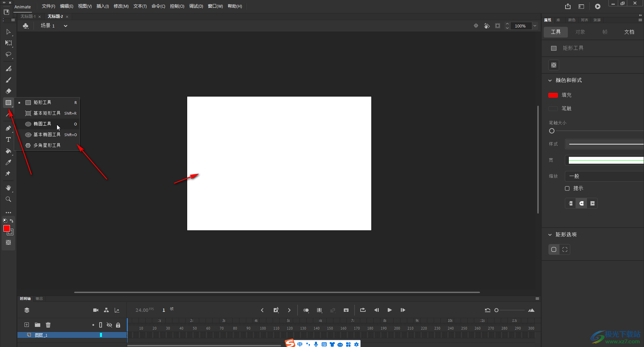Open the Properties panel options menu

(x=640, y=20)
